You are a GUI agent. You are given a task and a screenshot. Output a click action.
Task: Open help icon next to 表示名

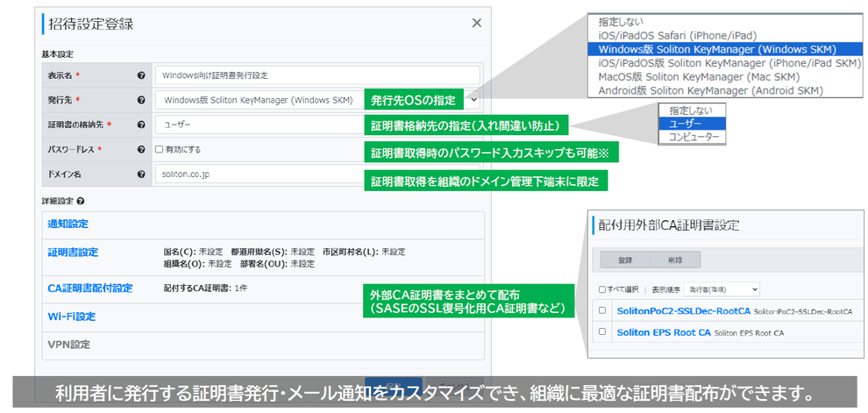click(141, 75)
